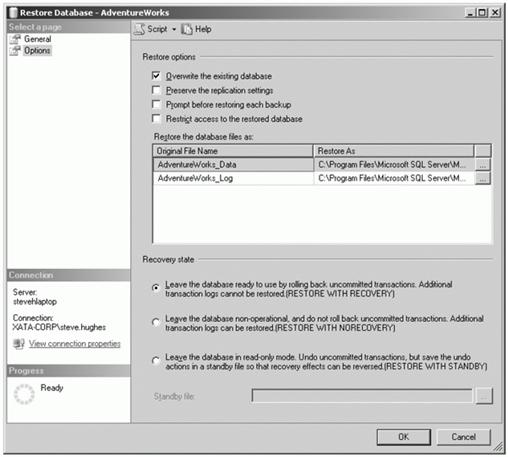Click the Restore As column header
The height and width of the screenshot is (457, 508).
(394, 151)
